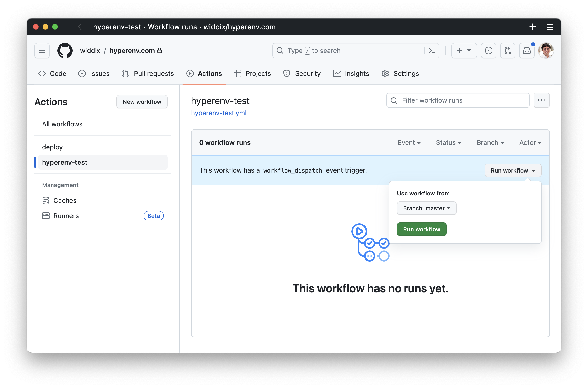Click the New workflow button

pyautogui.click(x=141, y=102)
